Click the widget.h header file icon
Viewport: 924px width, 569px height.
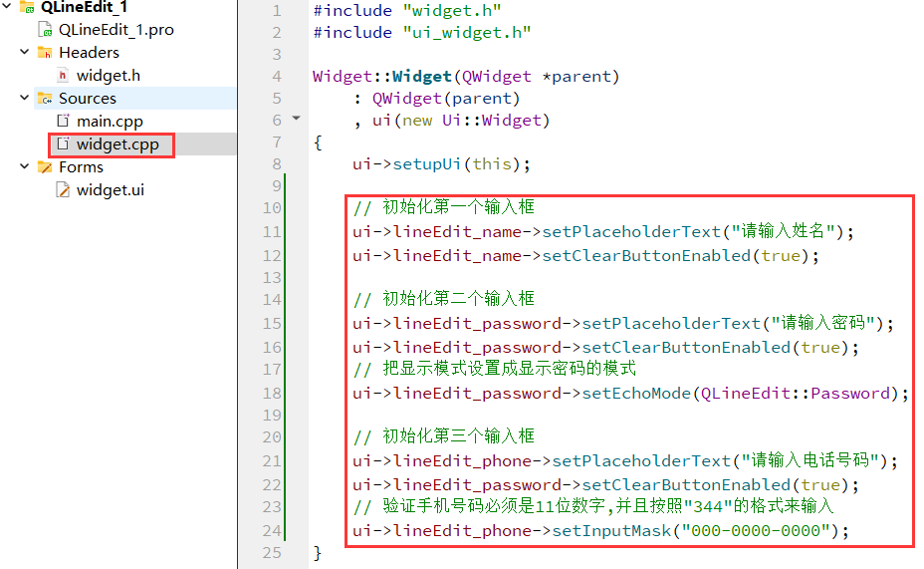tap(63, 75)
